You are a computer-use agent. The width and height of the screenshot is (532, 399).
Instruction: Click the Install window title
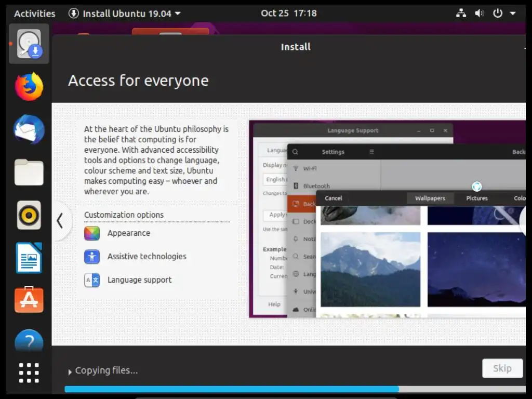pos(296,47)
